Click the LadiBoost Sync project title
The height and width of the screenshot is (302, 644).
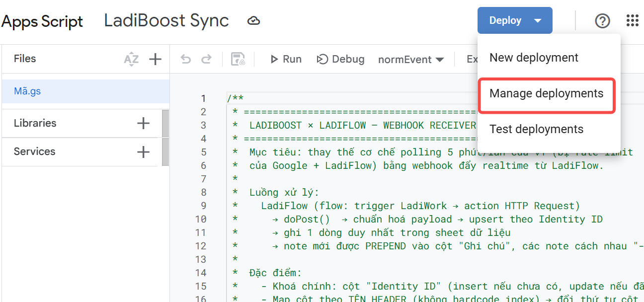point(166,20)
